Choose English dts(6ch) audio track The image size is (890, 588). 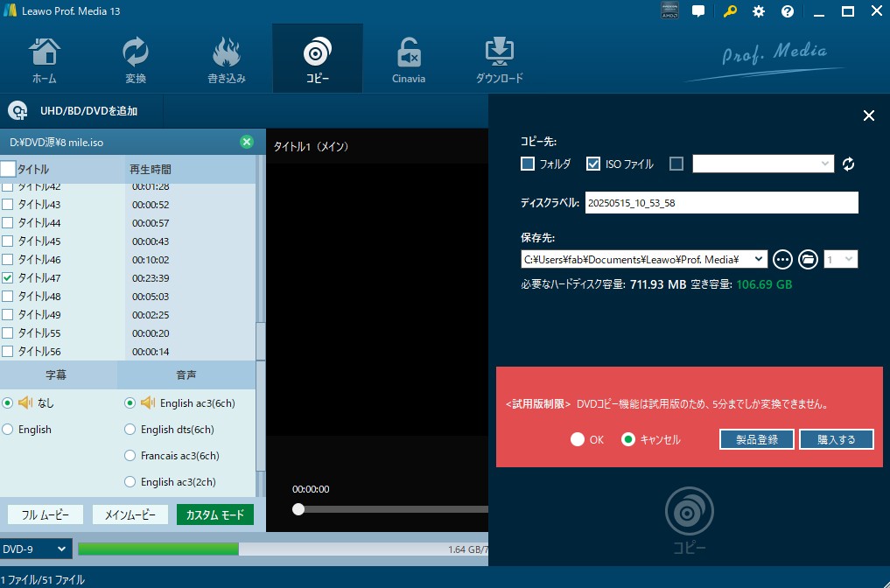(x=130, y=430)
